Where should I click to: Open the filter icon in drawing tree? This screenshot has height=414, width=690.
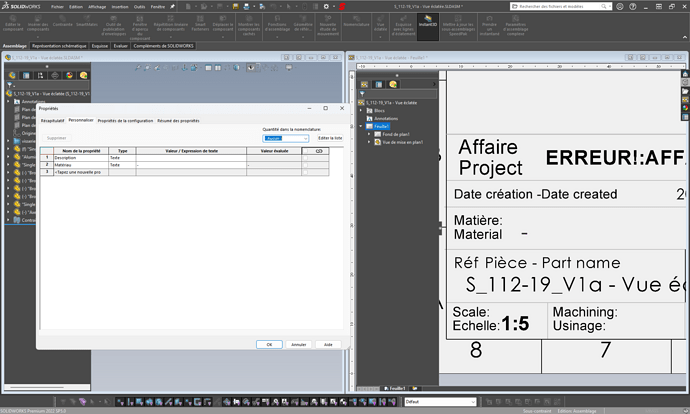364,94
